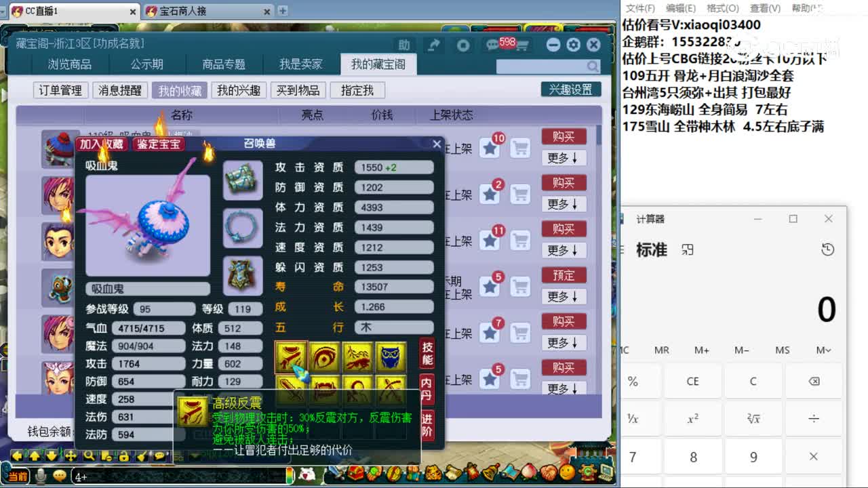Switch to 技能 side tab on pet panel
The image size is (868, 488).
pos(427,352)
